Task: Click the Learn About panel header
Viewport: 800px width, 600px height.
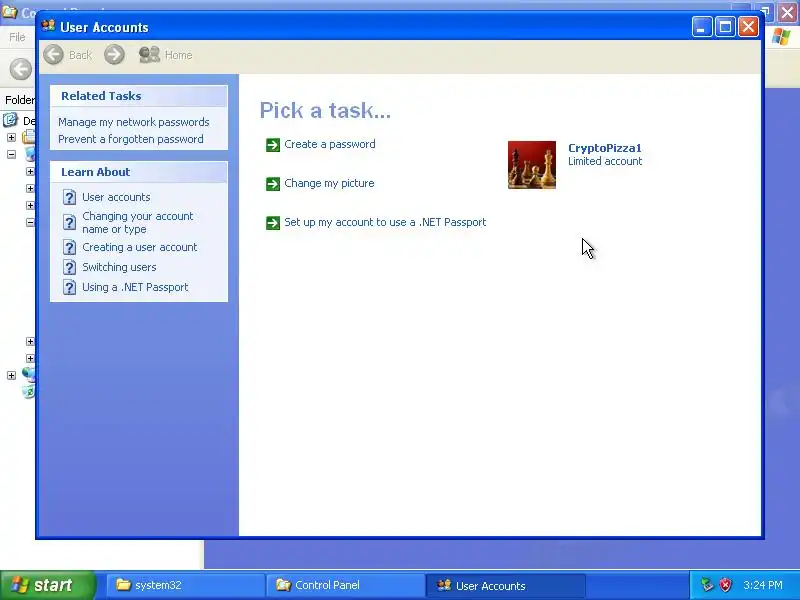Action: (x=139, y=172)
